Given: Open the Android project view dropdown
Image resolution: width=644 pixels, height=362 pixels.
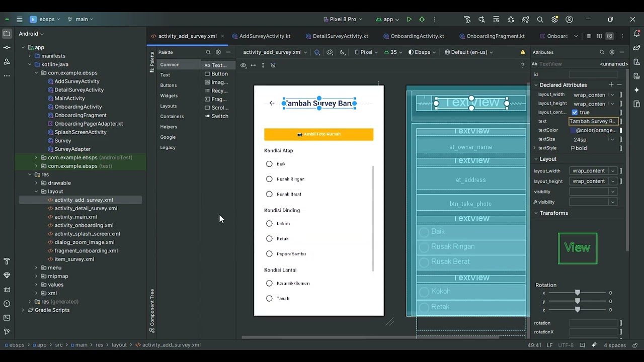Looking at the screenshot, I should point(31,34).
